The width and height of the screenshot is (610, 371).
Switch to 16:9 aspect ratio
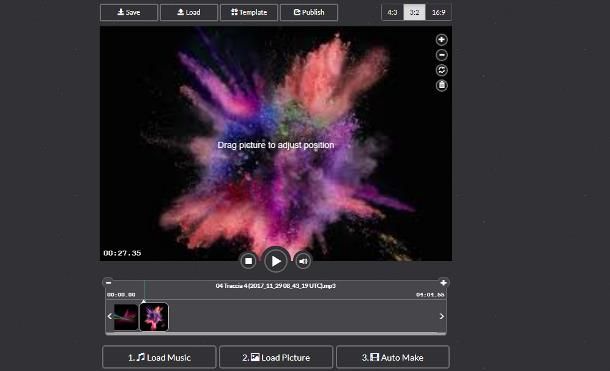pos(438,12)
